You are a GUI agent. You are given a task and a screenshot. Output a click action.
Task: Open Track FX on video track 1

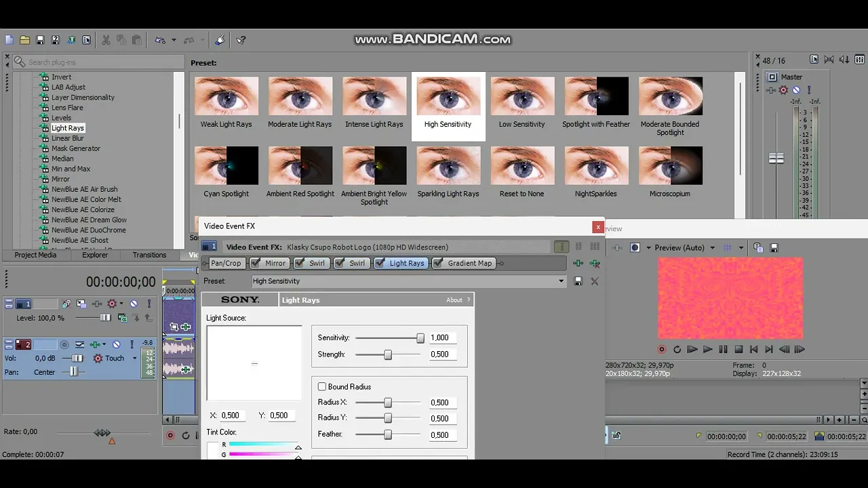coord(97,304)
